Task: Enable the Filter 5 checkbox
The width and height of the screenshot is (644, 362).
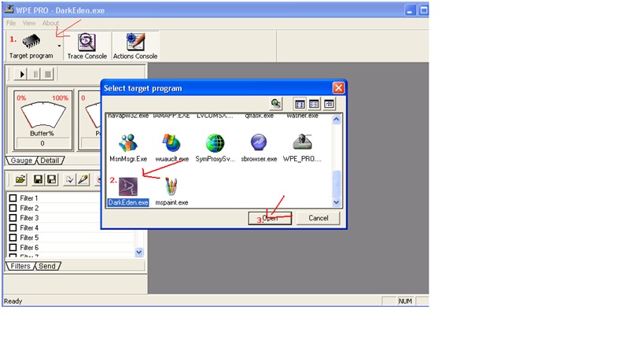Action: (x=13, y=238)
